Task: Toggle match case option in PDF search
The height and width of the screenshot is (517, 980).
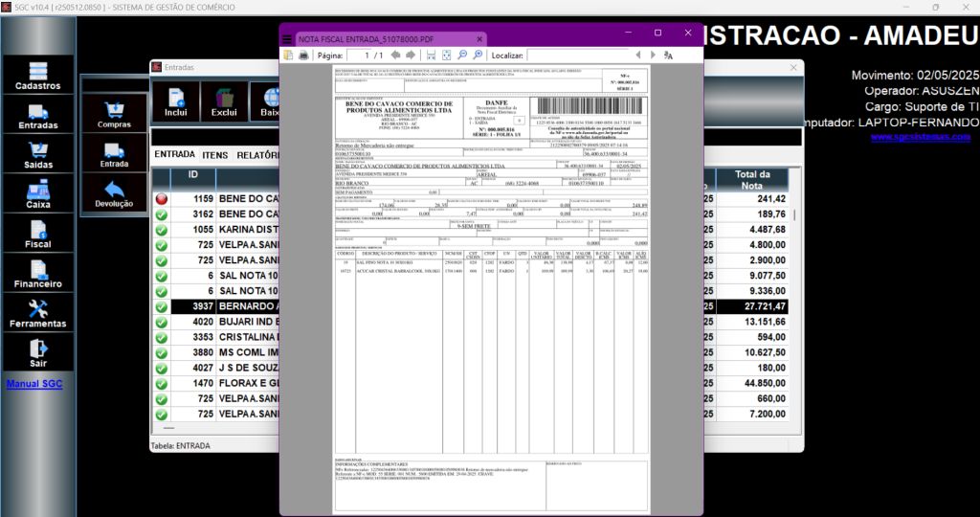Action: (668, 56)
